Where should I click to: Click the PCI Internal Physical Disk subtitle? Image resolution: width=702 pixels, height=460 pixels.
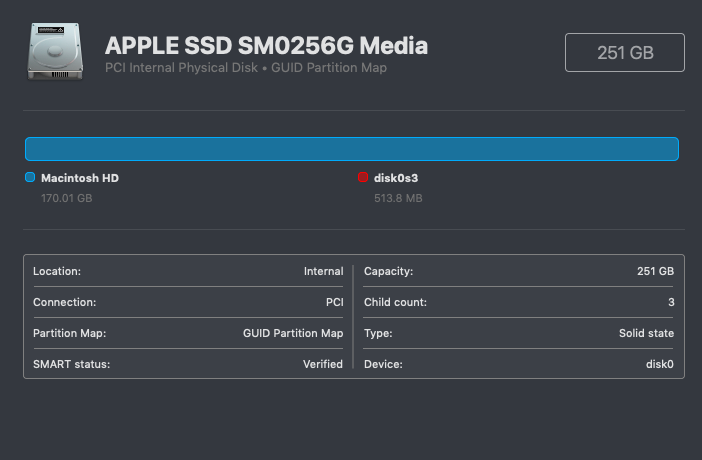(x=181, y=68)
